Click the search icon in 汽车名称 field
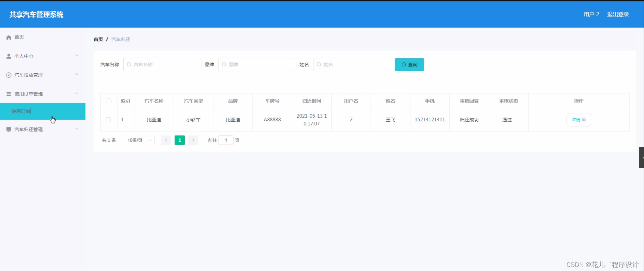Viewport: 644px width, 271px height. click(x=129, y=64)
